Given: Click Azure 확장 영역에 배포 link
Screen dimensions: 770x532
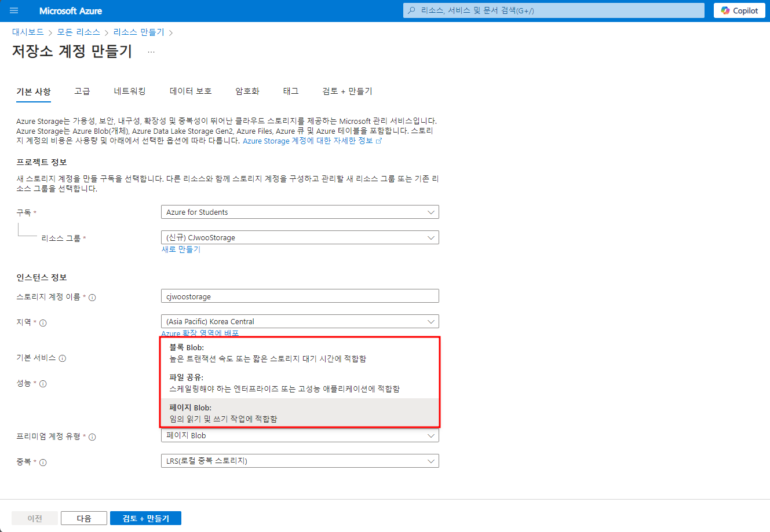Looking at the screenshot, I should (200, 333).
